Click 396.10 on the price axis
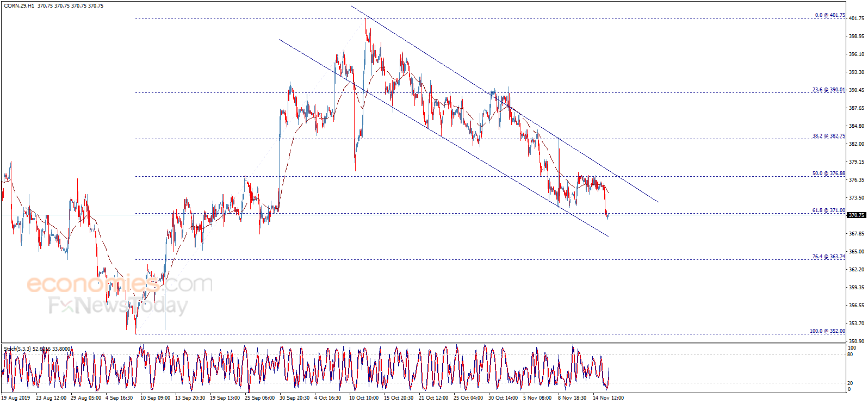The width and height of the screenshot is (868, 404). point(856,54)
